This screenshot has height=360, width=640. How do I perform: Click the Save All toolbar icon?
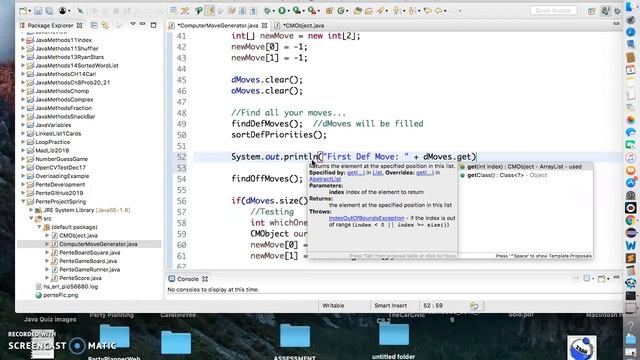[x=49, y=11]
